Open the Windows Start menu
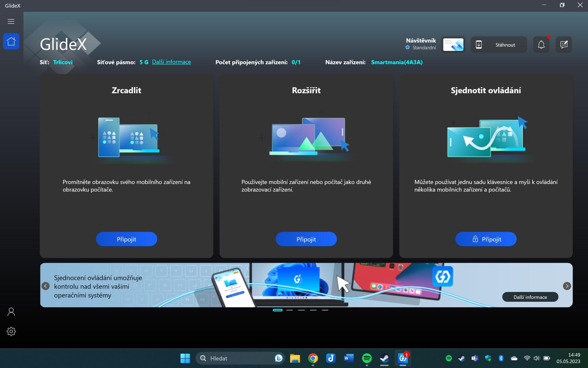 click(185, 358)
